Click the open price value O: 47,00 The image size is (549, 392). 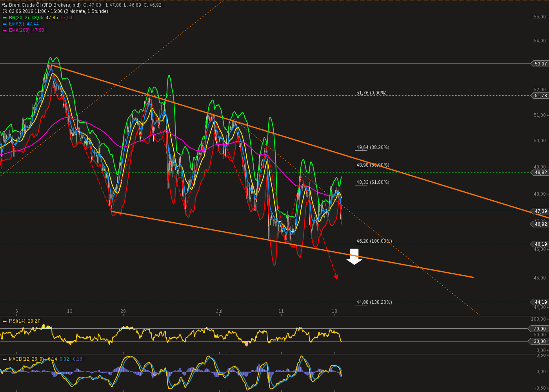92,5
